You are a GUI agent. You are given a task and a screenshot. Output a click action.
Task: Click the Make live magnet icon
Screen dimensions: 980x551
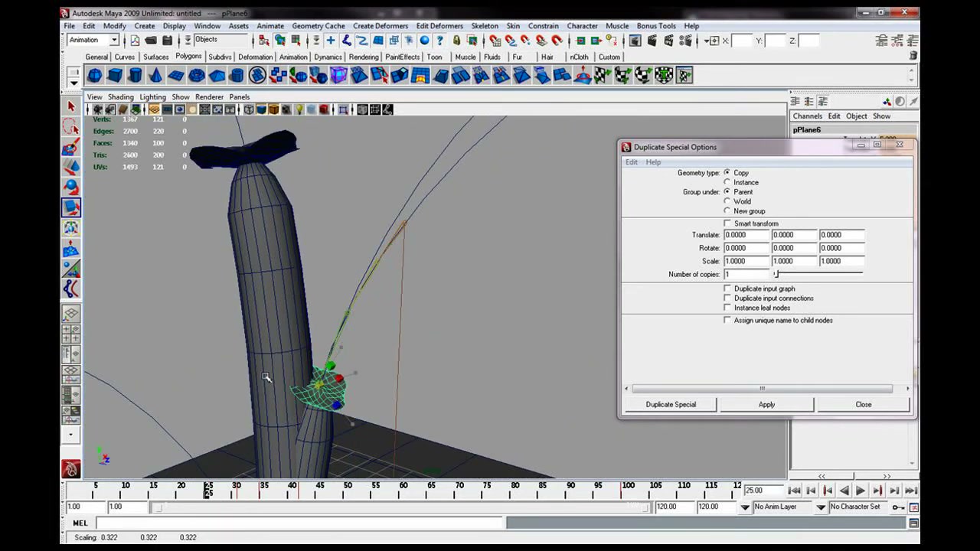pos(557,41)
